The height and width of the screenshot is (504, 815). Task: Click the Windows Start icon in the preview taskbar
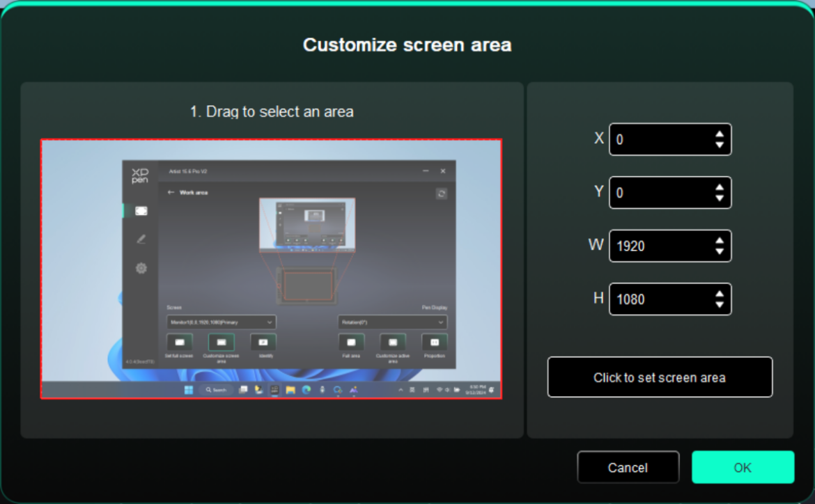[189, 390]
